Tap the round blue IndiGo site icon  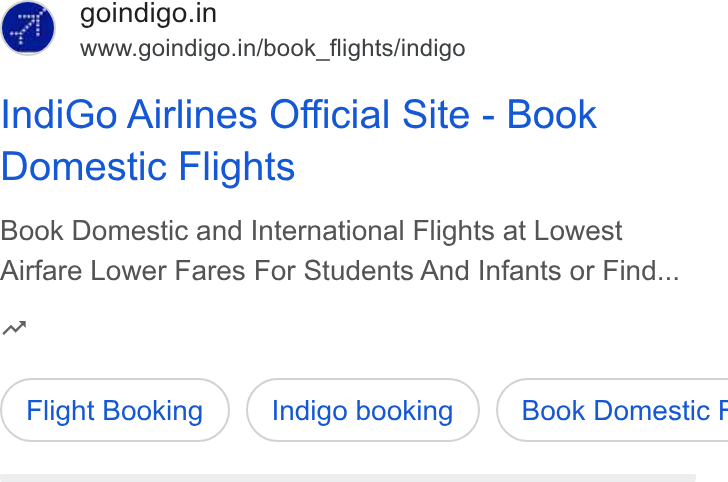pos(28,28)
